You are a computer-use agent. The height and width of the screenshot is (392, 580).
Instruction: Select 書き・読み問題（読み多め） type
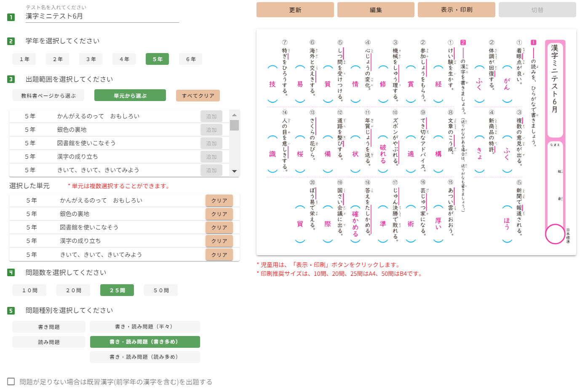[x=145, y=357]
